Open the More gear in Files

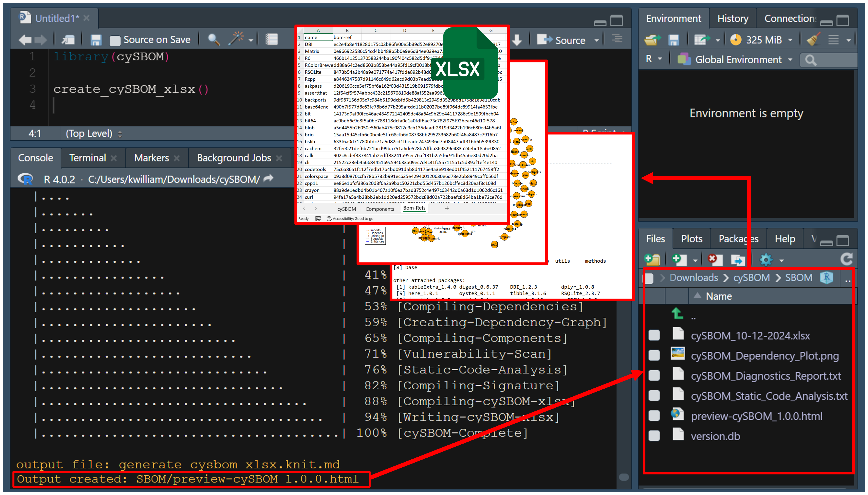coord(766,260)
